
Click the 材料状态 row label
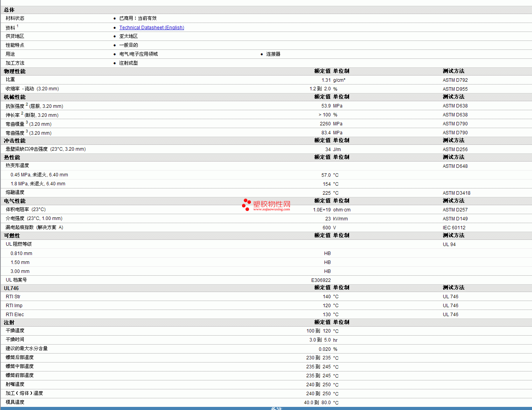point(15,18)
